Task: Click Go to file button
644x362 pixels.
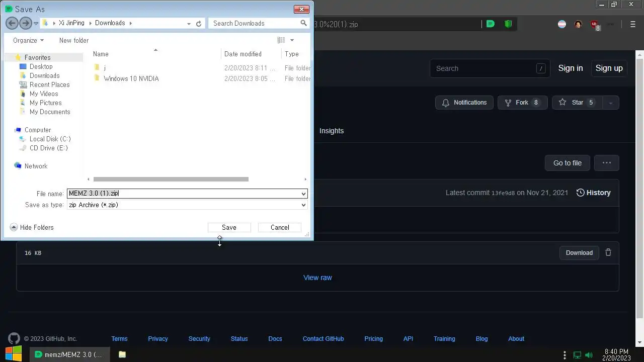Action: point(568,163)
